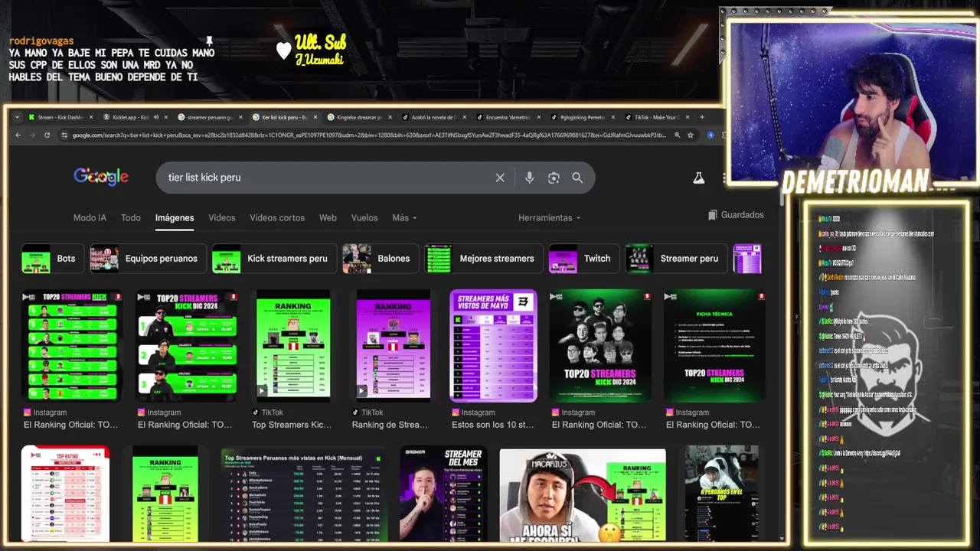Image resolution: width=980 pixels, height=551 pixels.
Task: Submit search with magnifying glass icon
Action: 577,178
